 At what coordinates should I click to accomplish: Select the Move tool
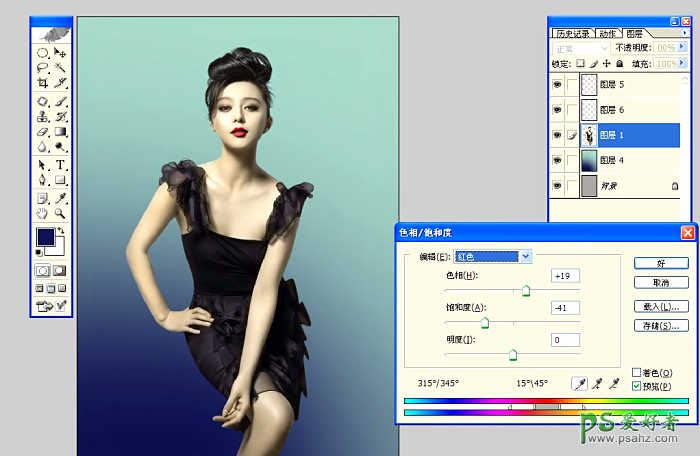[x=61, y=52]
